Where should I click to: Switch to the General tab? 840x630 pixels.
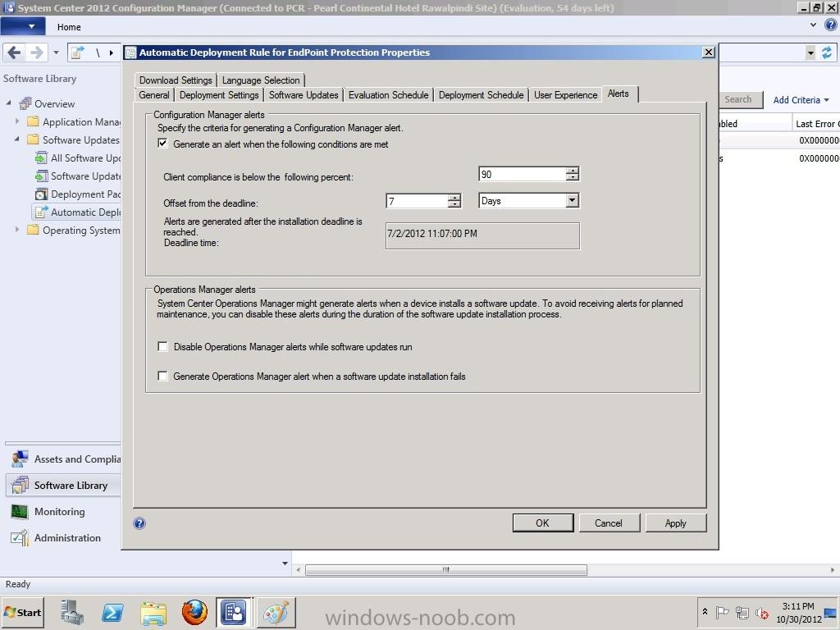tap(153, 95)
